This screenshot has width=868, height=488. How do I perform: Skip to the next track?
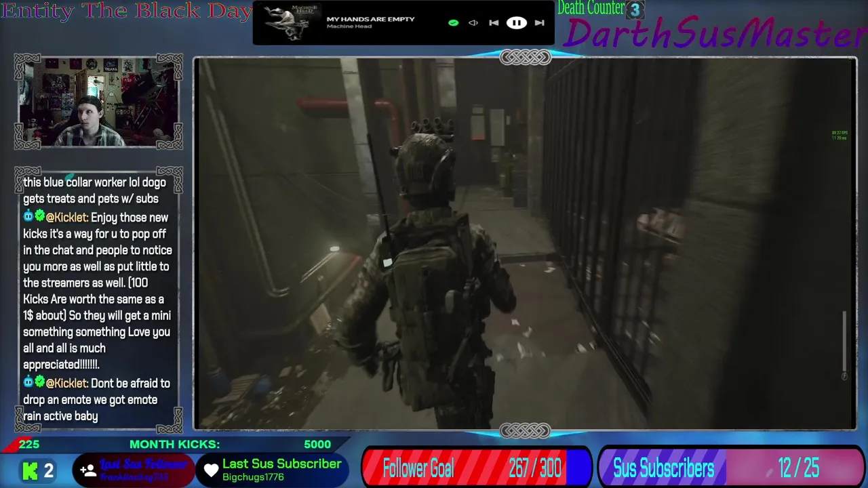tap(539, 23)
